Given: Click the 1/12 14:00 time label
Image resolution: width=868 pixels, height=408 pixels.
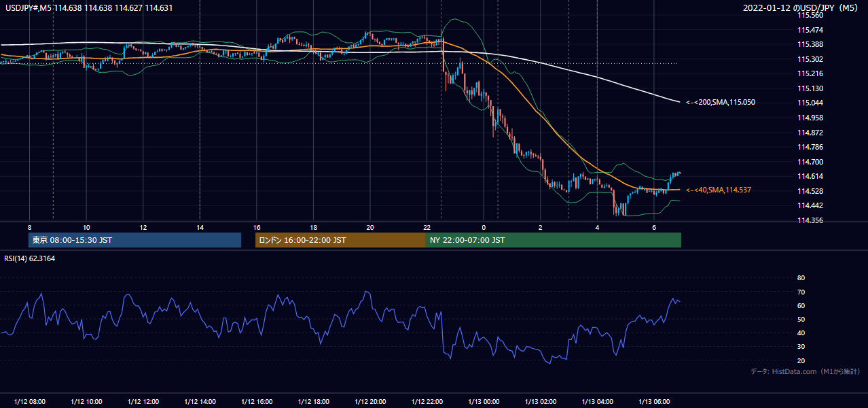Looking at the screenshot, I should pos(200,401).
